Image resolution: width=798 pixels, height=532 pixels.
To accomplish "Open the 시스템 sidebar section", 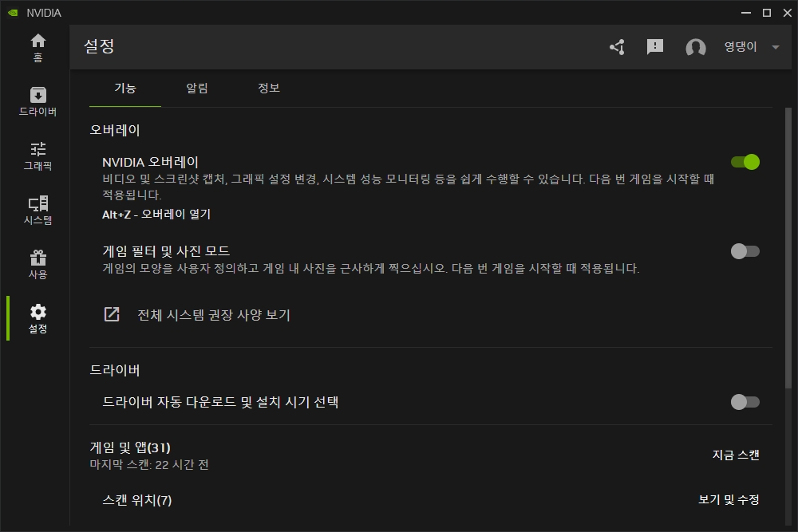I will tap(38, 210).
